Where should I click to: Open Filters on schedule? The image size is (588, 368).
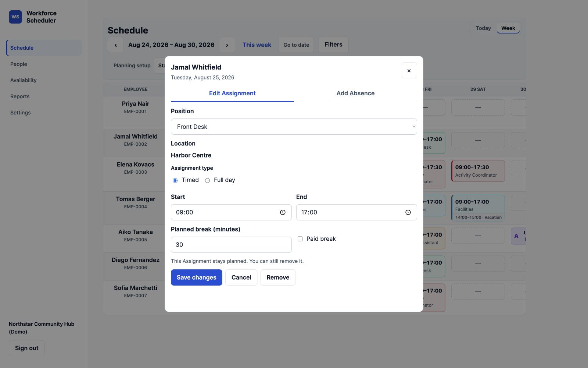point(333,45)
